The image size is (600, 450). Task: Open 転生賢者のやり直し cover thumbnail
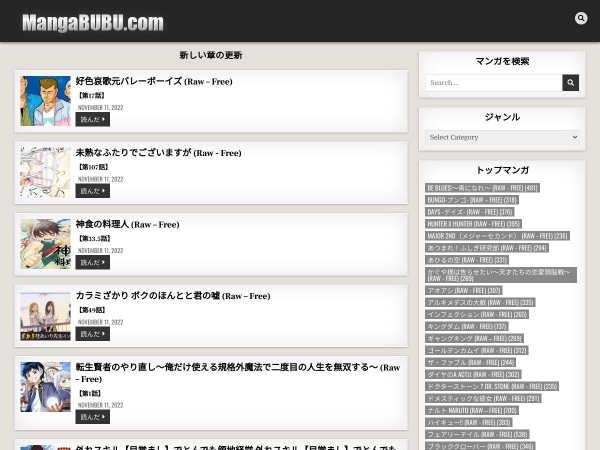click(x=46, y=387)
